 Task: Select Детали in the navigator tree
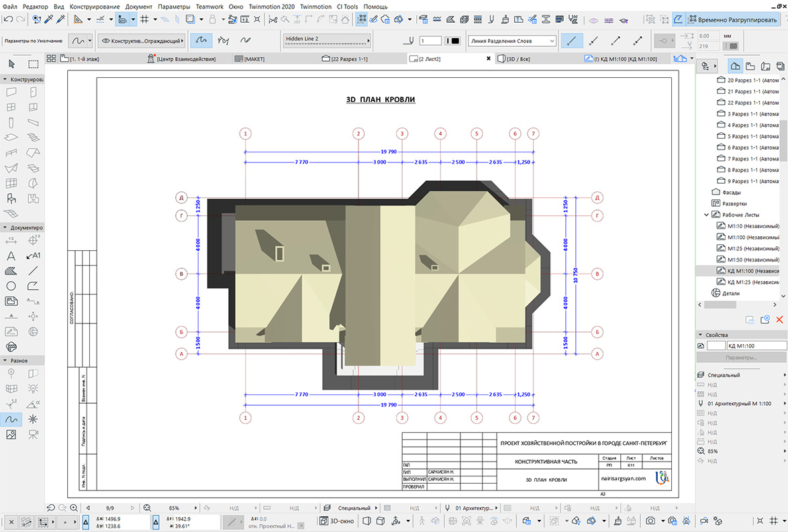click(731, 293)
